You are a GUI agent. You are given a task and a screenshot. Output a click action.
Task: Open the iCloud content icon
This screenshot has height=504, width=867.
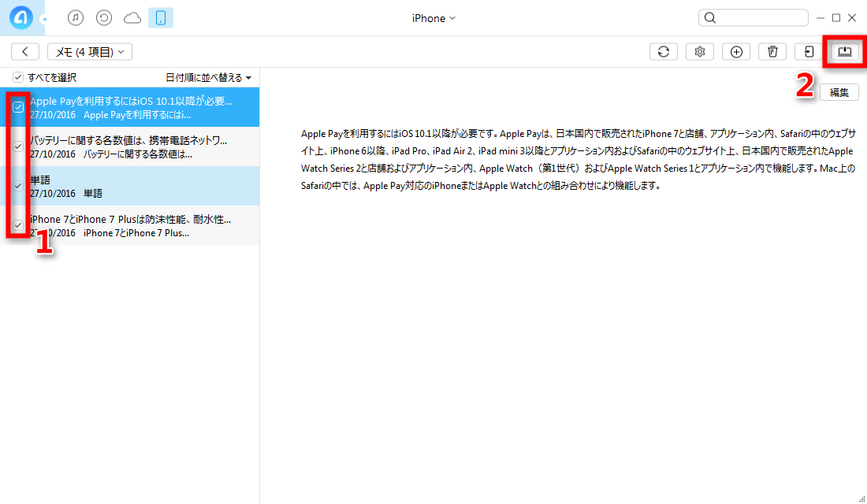[x=132, y=18]
